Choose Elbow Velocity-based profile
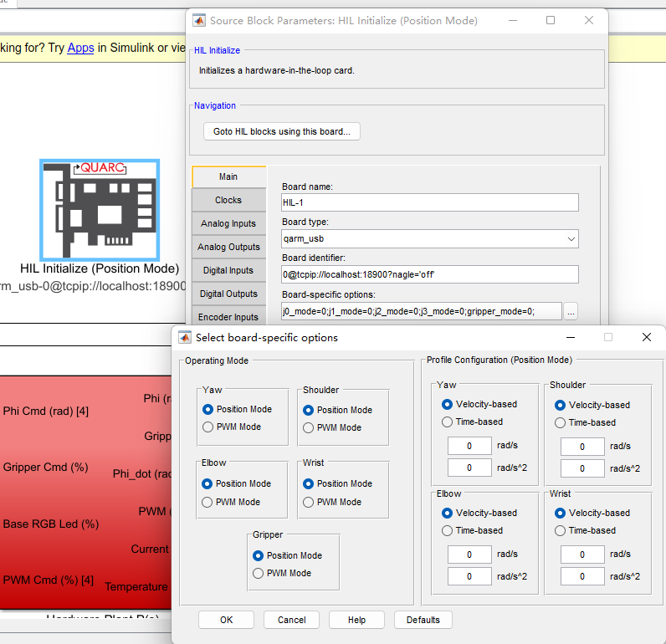Screen dimensions: 666x644 447,513
